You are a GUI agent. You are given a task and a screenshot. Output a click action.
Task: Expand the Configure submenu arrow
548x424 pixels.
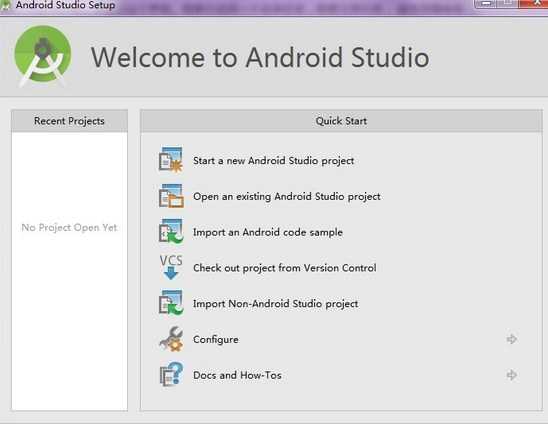coord(511,339)
